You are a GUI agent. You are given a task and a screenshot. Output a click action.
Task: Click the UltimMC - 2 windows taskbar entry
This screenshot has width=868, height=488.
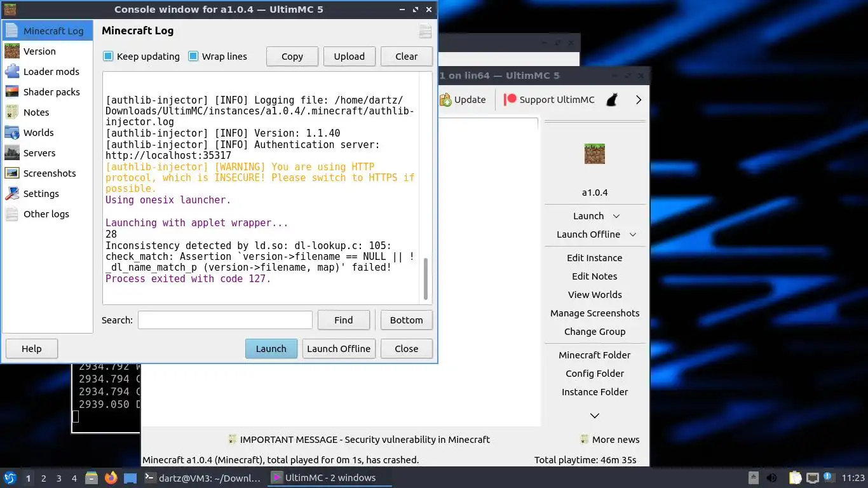(x=330, y=478)
